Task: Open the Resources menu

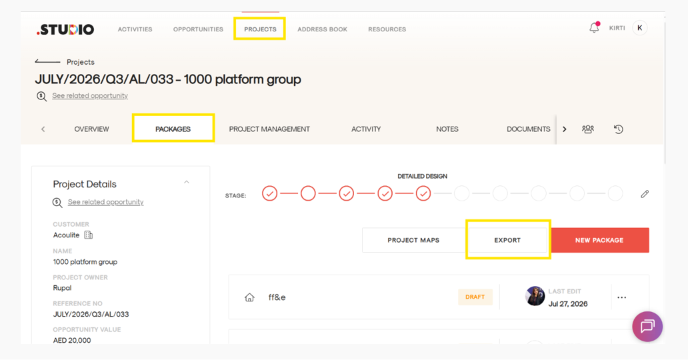Action: [x=387, y=29]
